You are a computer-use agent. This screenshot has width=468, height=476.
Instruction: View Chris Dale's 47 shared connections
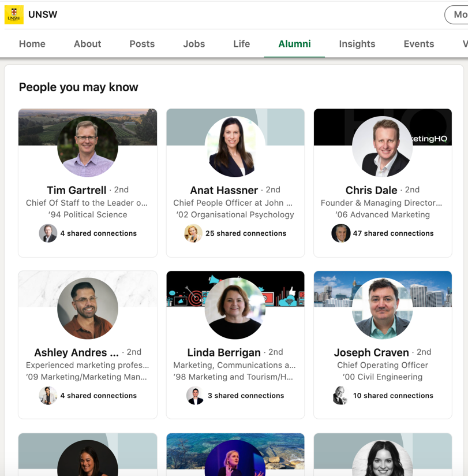(x=393, y=233)
